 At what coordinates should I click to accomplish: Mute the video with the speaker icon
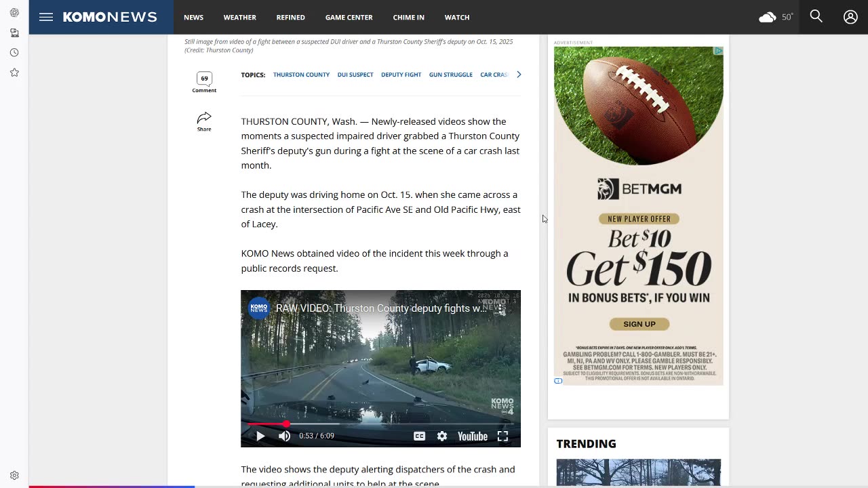[x=285, y=436]
